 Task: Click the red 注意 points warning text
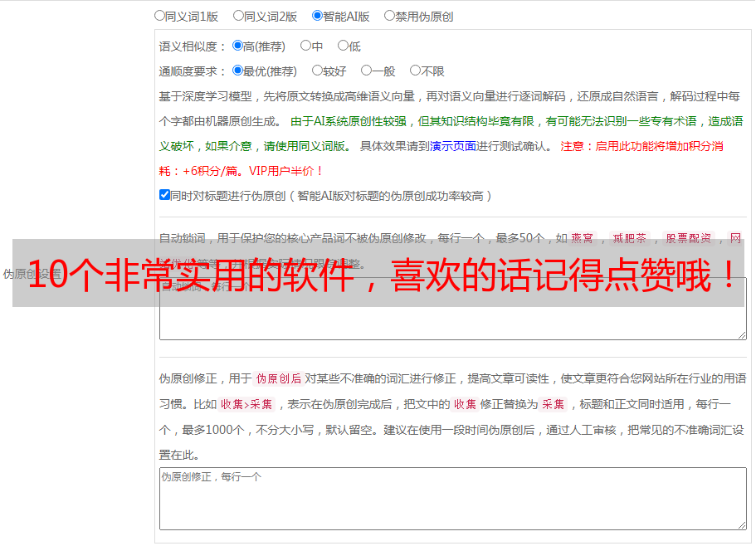click(x=441, y=158)
